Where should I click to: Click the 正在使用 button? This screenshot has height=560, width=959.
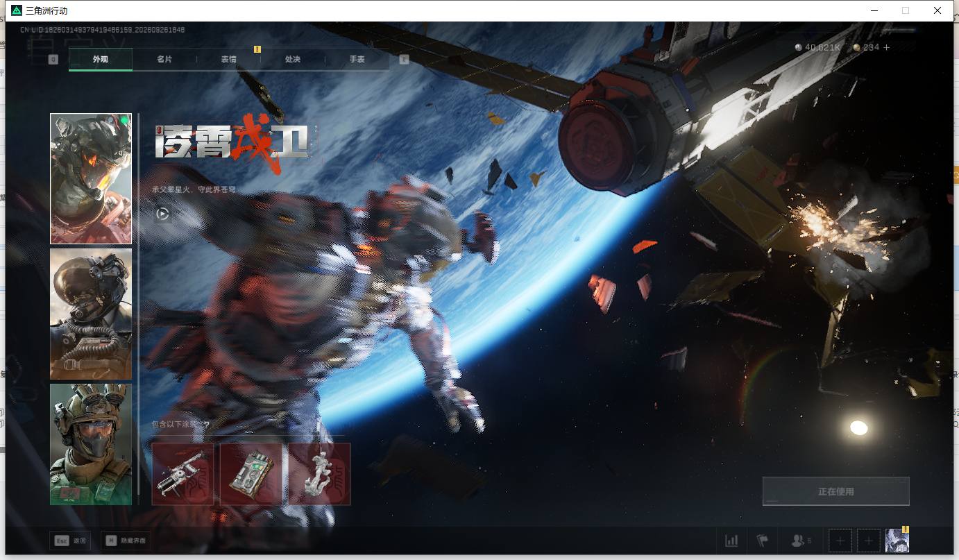835,491
